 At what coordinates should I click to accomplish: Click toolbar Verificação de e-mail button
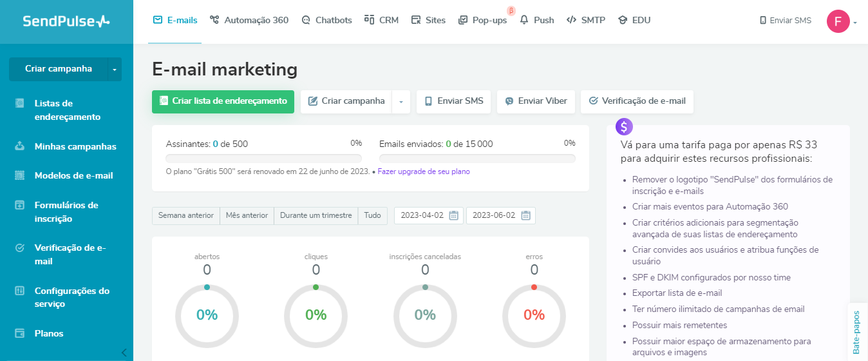[637, 101]
